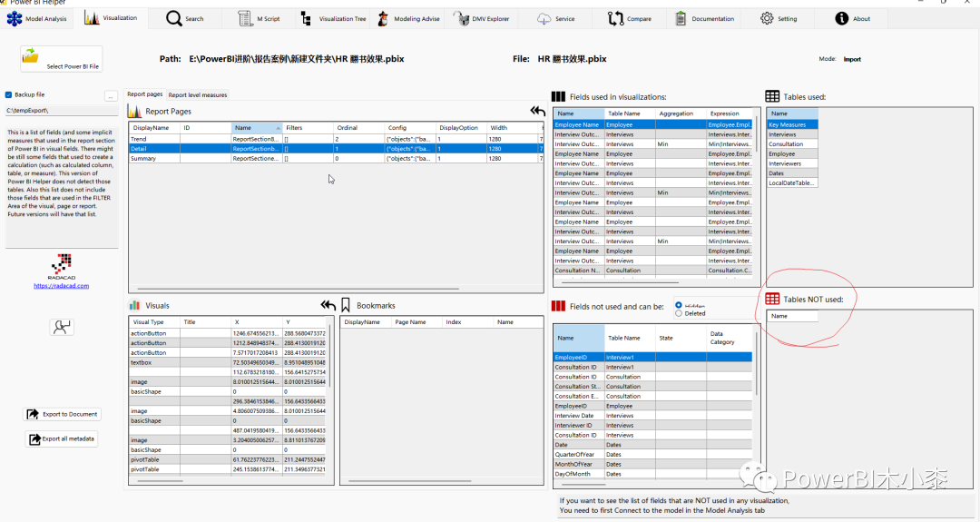
Task: Click the Page Name column header in Bookmarks
Action: pos(416,322)
